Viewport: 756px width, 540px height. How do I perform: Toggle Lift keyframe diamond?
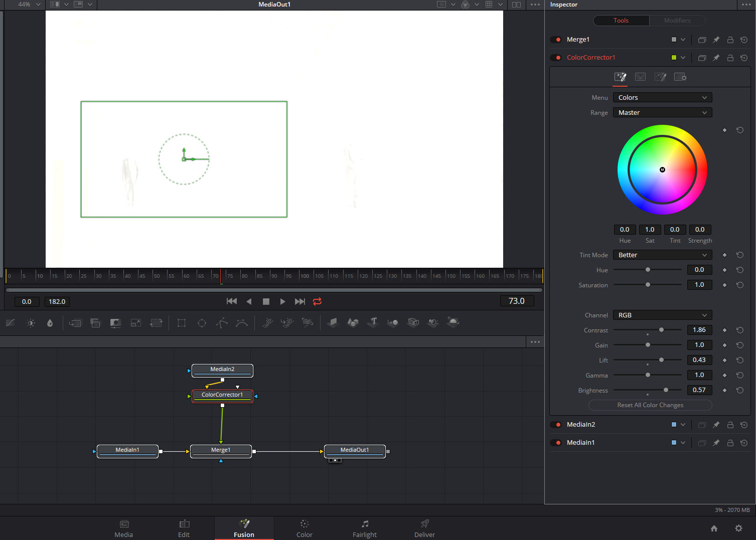724,360
